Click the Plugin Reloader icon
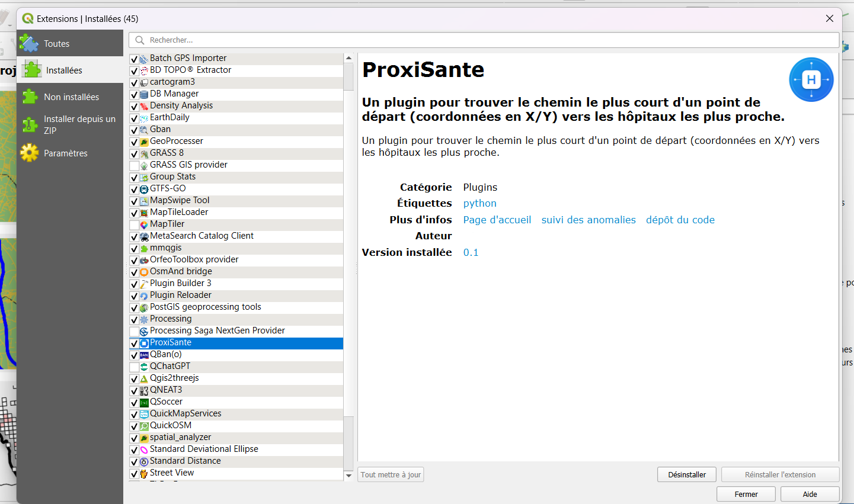The width and height of the screenshot is (854, 504). coord(143,296)
